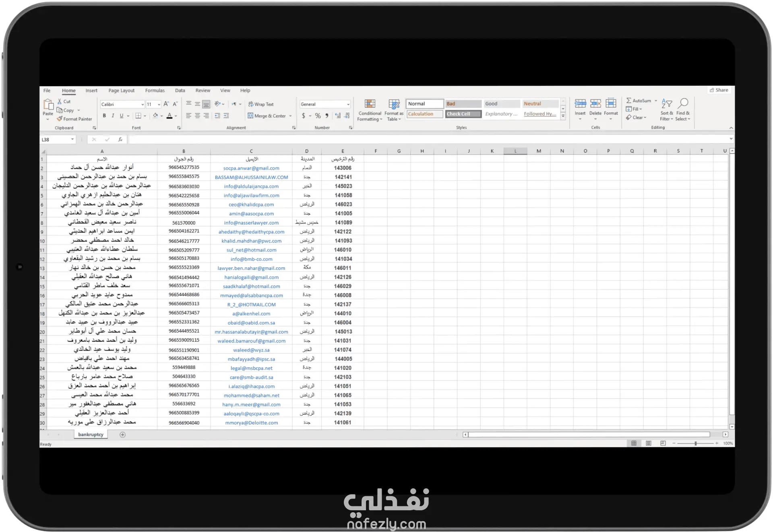Toggle Wrap Text for the cell

(260, 104)
